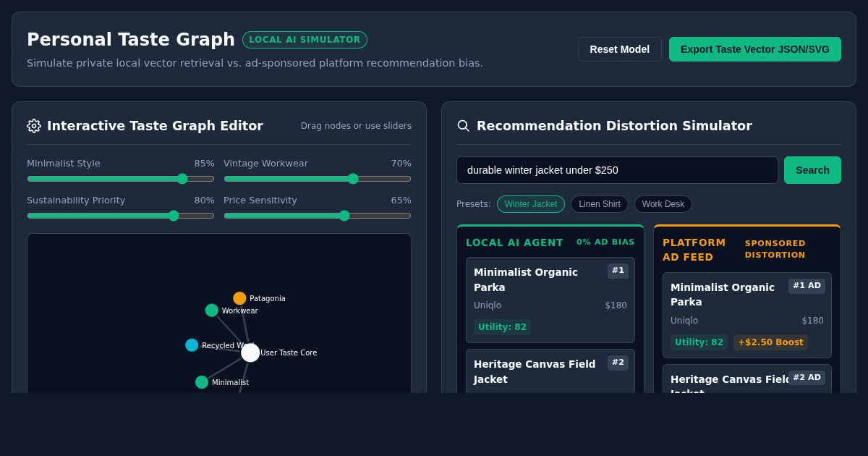The width and height of the screenshot is (868, 456).
Task: Adjust the Sustainability Priority slider
Action: point(121,216)
